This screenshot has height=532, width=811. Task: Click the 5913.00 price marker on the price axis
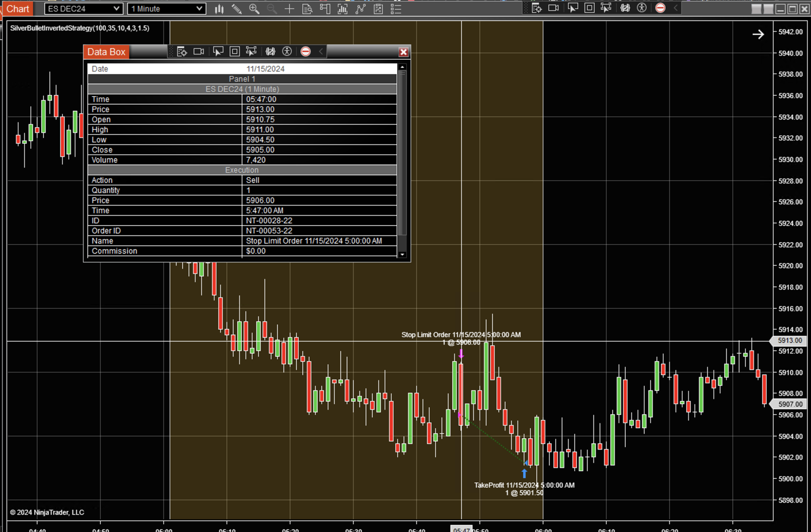pyautogui.click(x=790, y=340)
